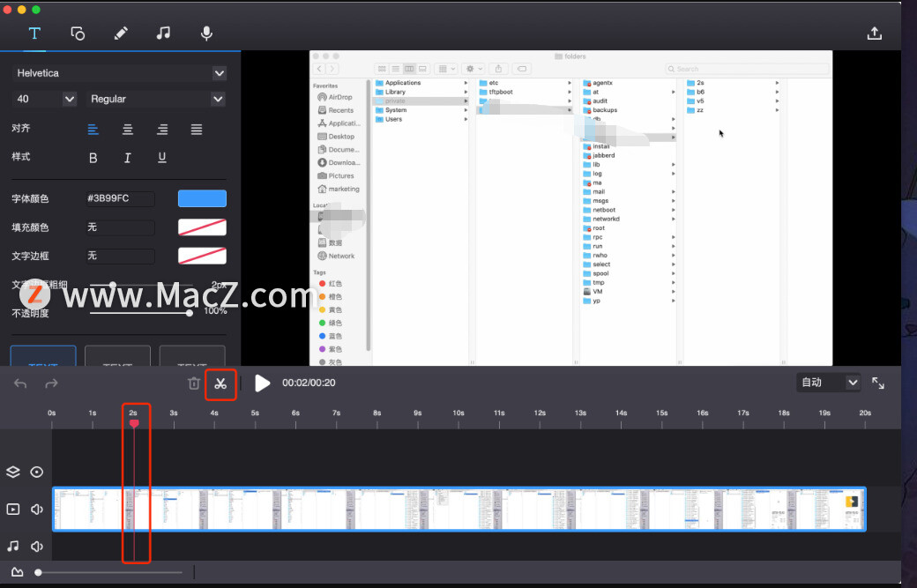
Task: Switch to the Shapes tool tab
Action: tap(78, 33)
